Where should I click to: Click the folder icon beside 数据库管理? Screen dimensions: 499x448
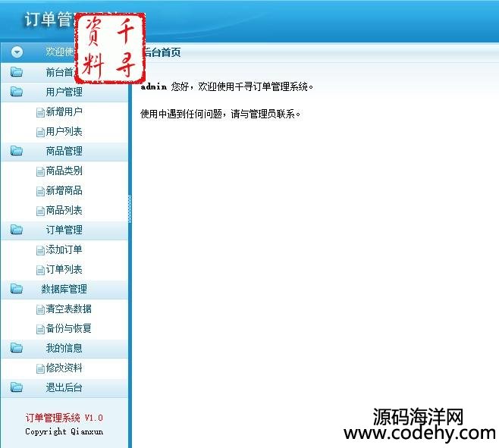point(17,290)
